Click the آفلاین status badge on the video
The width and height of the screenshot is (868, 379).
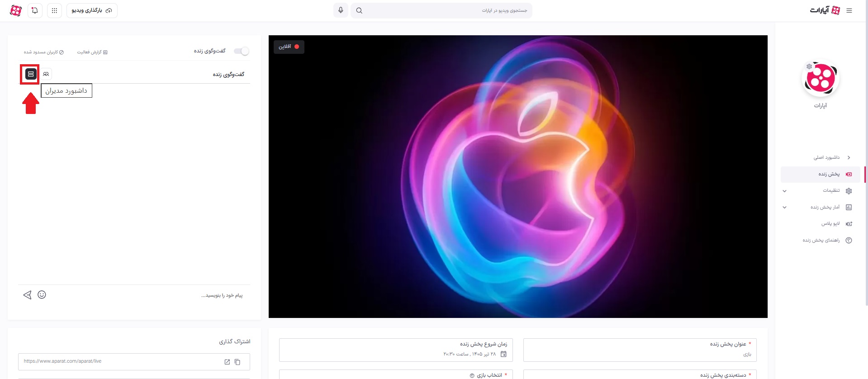(x=289, y=47)
